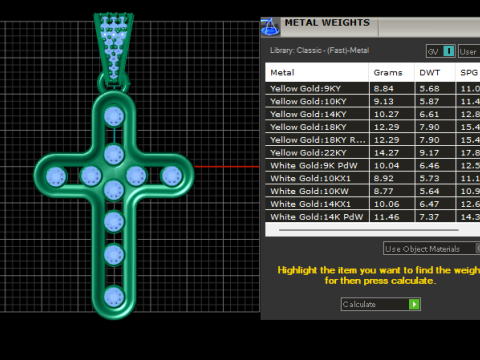Select the White Gold:14K PdW row
Viewport: 480px width, 360px height.
(373, 217)
